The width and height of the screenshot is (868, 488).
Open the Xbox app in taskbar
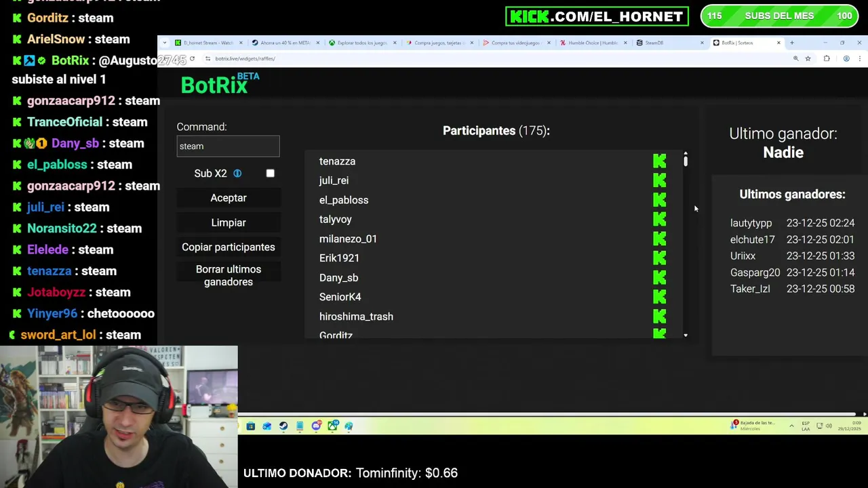pos(332,426)
